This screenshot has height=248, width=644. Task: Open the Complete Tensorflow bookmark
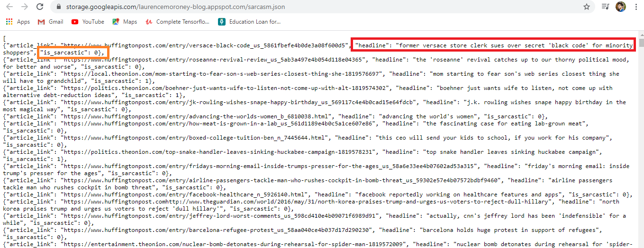coord(178,22)
